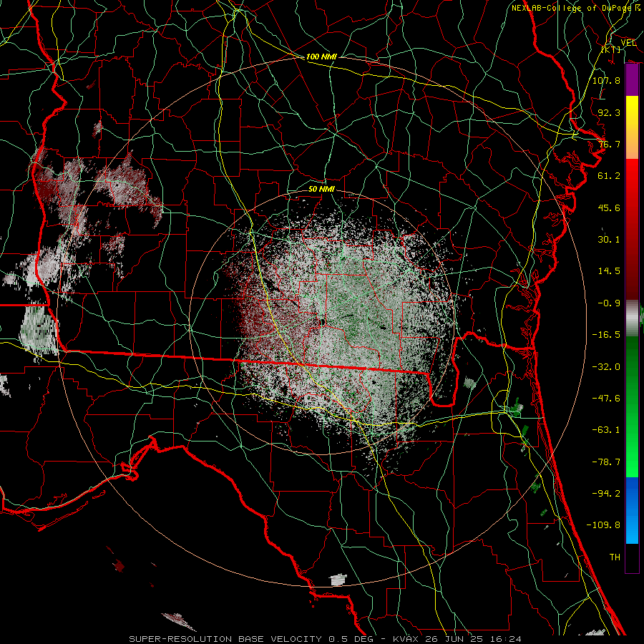Click the 50 NMI range ring label
Viewport: 644px width, 644px height.
[x=321, y=189]
